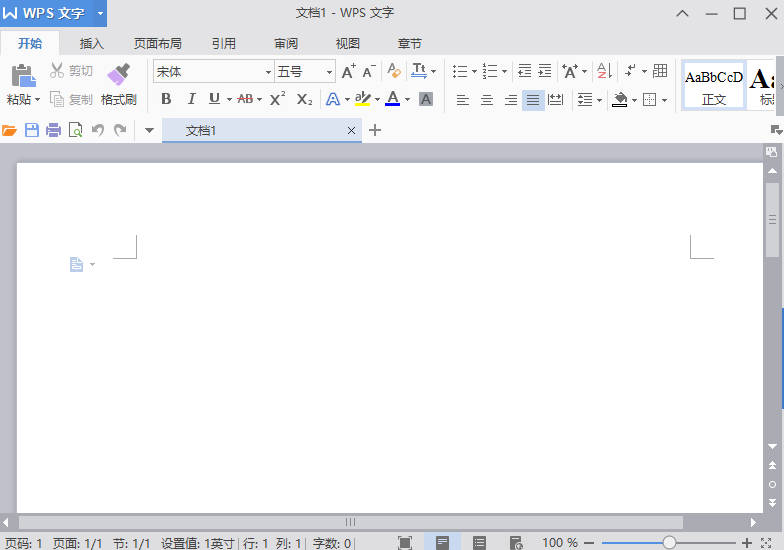The height and width of the screenshot is (550, 784).
Task: Click the Print icon in quick access bar
Action: tap(53, 130)
